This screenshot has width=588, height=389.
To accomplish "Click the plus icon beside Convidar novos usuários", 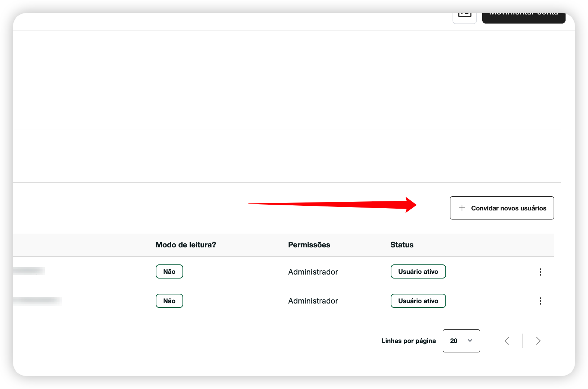I will click(x=462, y=208).
